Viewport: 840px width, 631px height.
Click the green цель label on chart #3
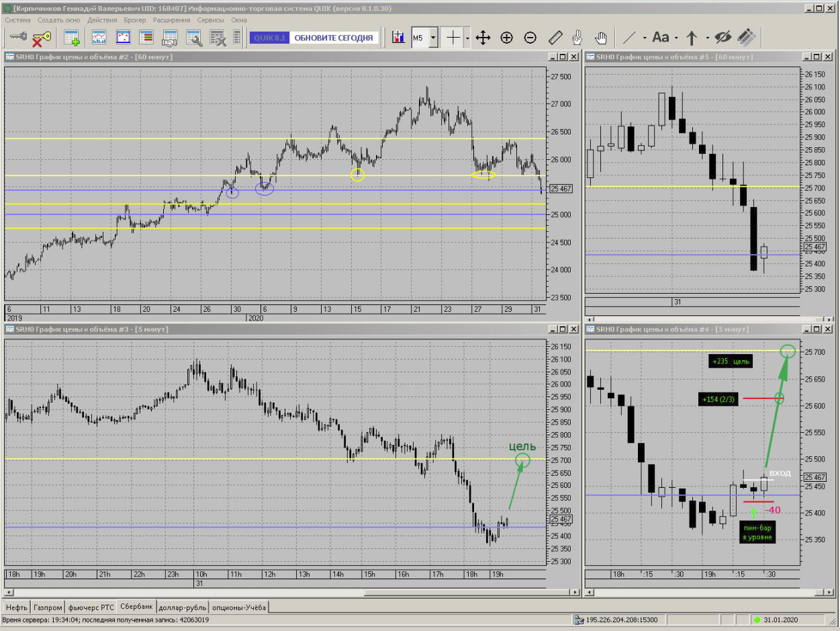point(522,446)
